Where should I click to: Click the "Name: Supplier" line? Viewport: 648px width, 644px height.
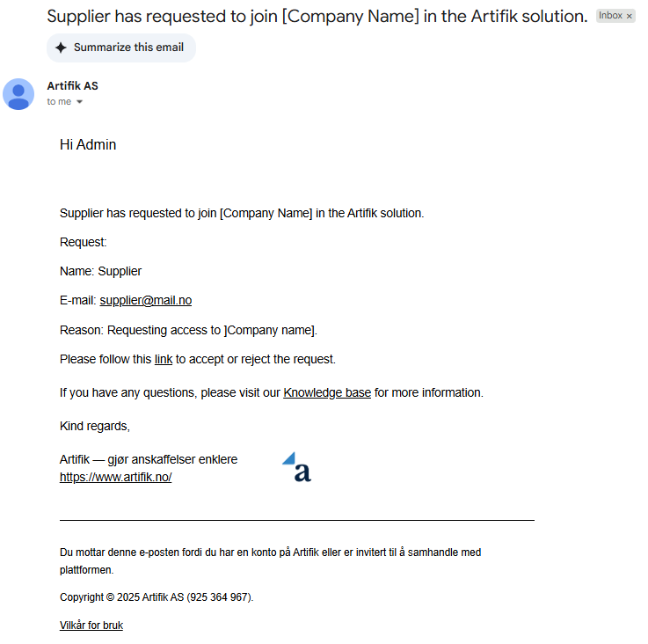click(x=100, y=271)
